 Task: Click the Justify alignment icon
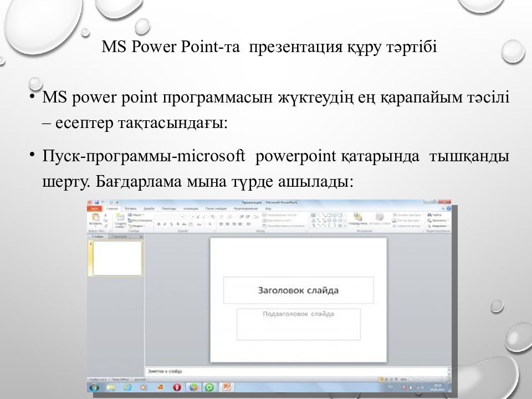[240, 224]
